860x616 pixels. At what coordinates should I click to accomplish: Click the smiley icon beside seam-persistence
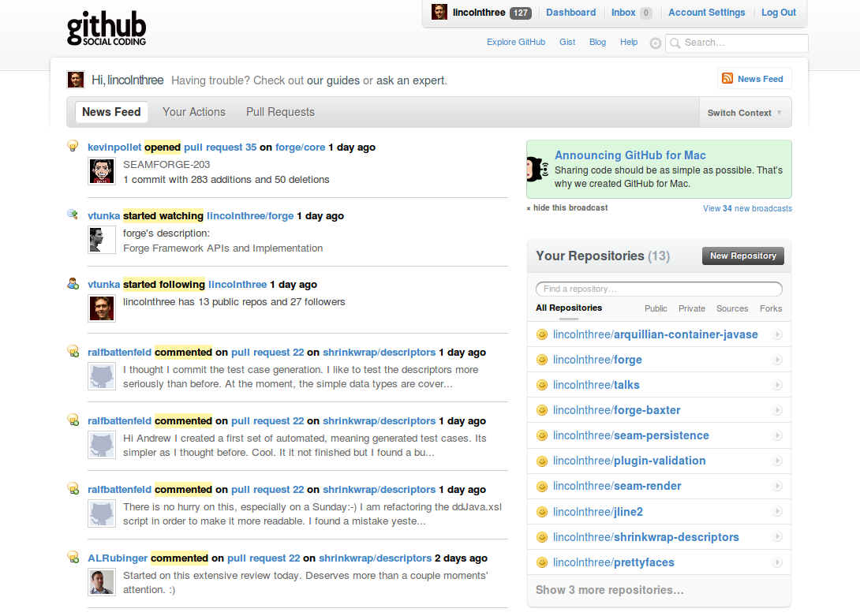pos(542,435)
